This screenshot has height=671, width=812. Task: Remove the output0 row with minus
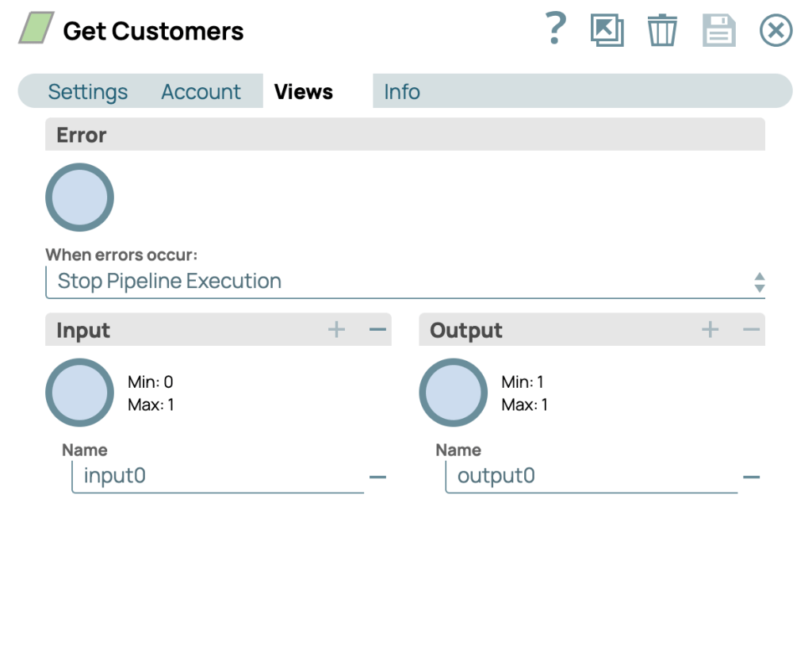click(751, 477)
